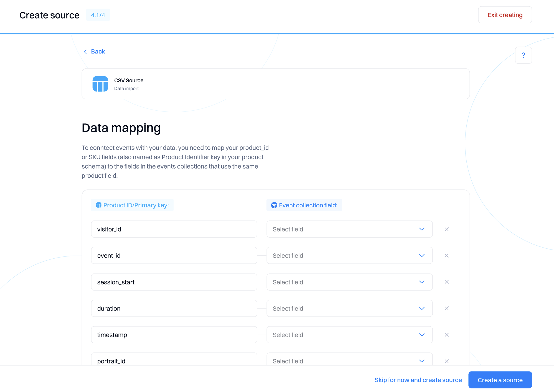Click the CSV Source table icon
The width and height of the screenshot is (554, 392).
(100, 84)
